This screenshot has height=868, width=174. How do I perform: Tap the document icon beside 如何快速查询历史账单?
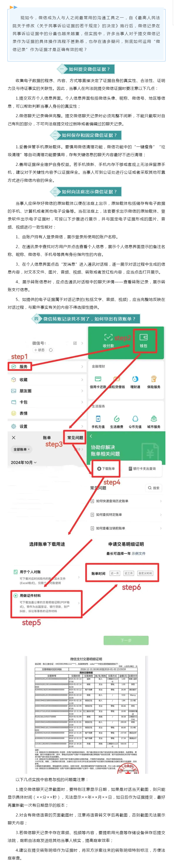93,501
